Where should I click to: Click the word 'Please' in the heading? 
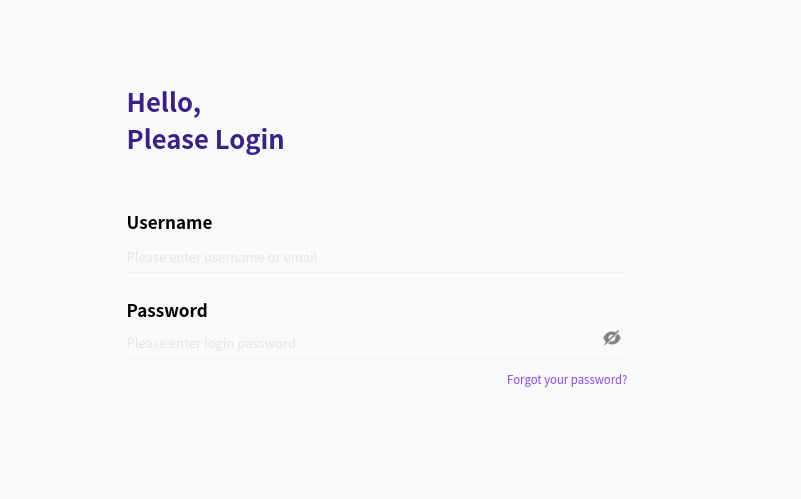click(168, 139)
